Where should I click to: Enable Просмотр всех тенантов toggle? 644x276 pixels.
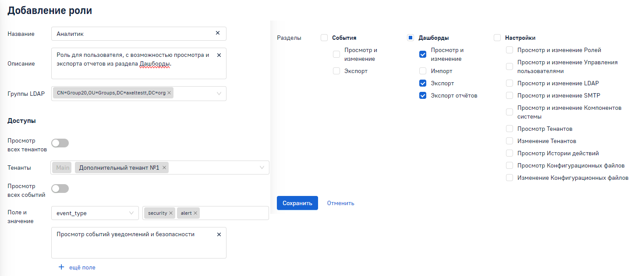[x=60, y=143]
